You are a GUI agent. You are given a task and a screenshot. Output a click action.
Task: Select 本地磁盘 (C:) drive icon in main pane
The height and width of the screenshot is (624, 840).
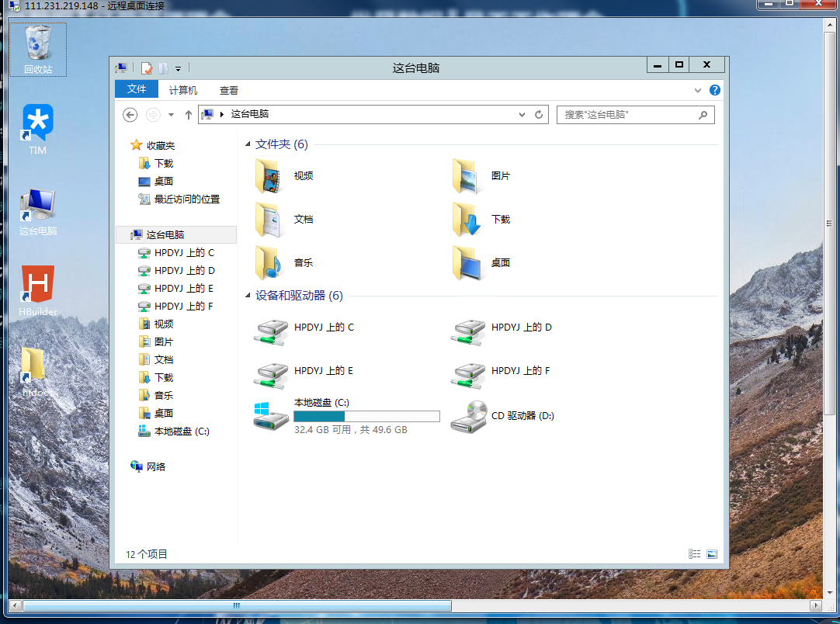point(271,416)
